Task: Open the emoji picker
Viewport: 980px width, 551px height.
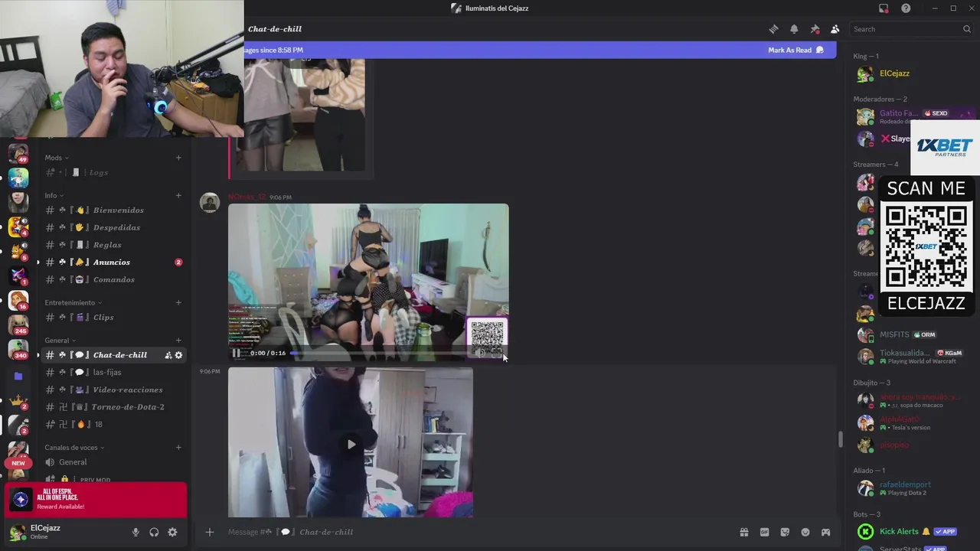Action: (805, 532)
